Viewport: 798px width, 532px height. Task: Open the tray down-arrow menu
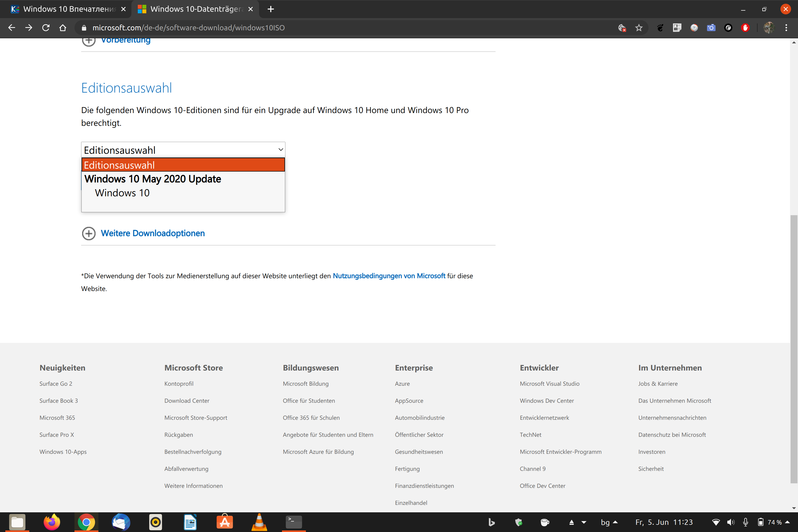point(584,522)
